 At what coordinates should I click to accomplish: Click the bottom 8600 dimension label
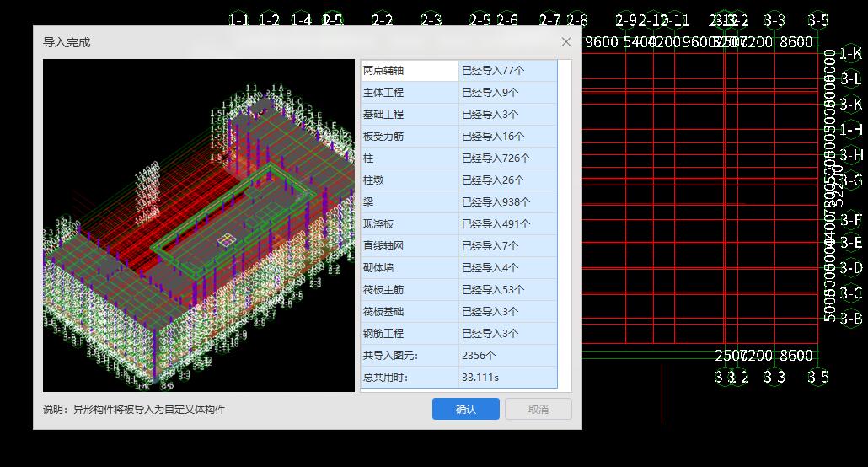[x=796, y=355]
